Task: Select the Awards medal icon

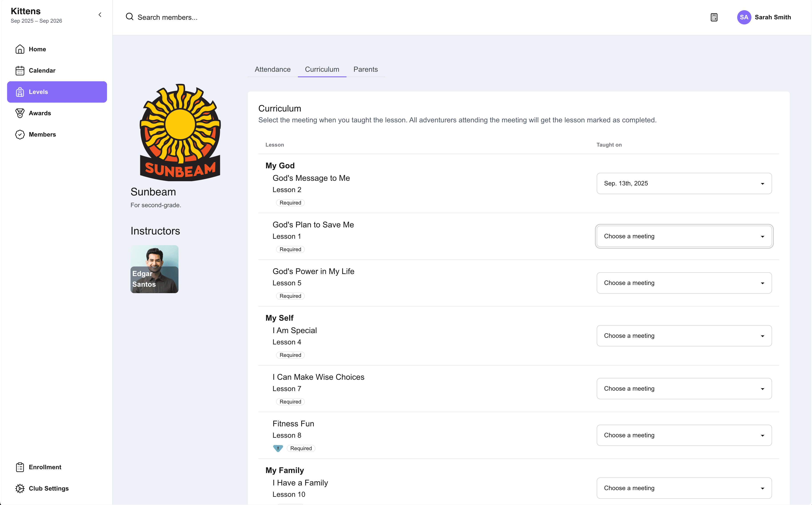Action: [x=20, y=113]
